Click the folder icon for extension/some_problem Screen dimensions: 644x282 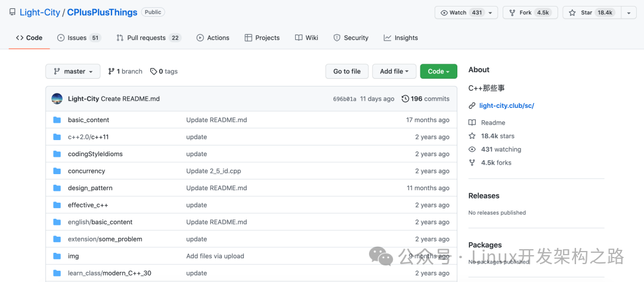click(x=57, y=239)
